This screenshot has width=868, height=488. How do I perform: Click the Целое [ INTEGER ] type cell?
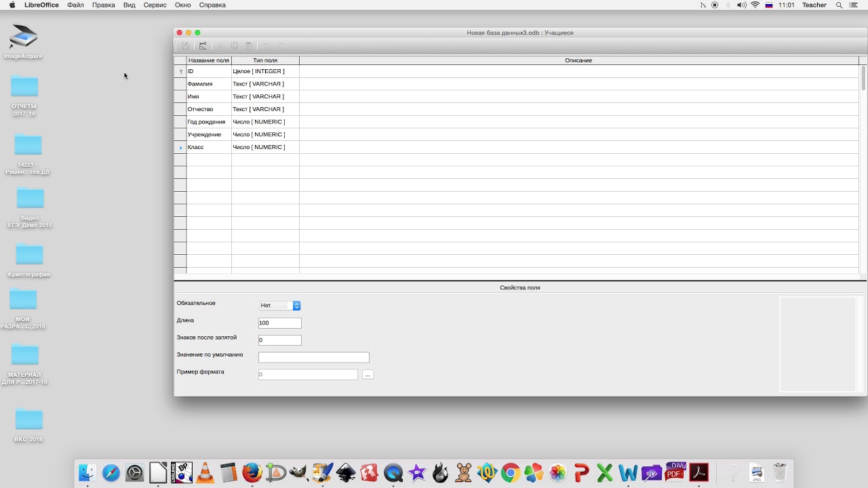(x=265, y=71)
